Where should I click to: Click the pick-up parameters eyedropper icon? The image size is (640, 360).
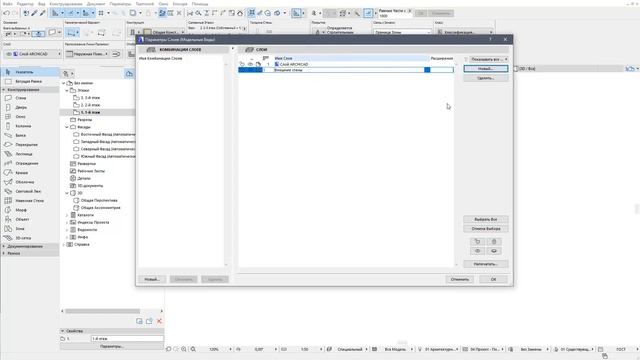(35, 13)
